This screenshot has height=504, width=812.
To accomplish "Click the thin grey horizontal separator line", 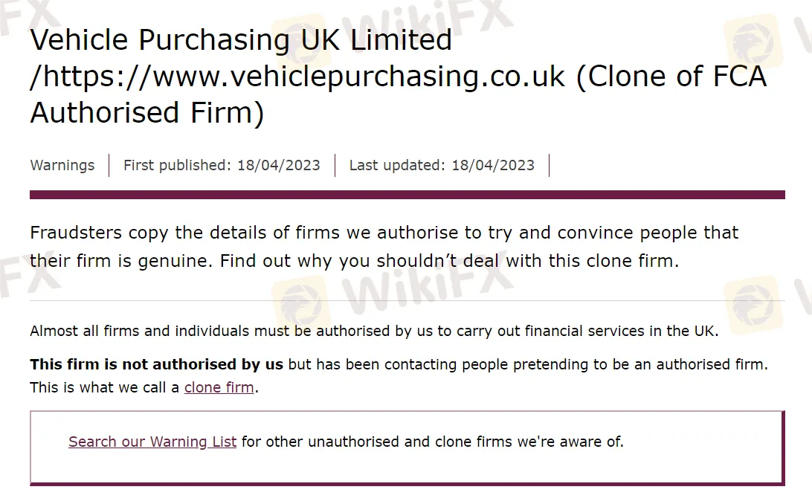I will pyautogui.click(x=407, y=300).
